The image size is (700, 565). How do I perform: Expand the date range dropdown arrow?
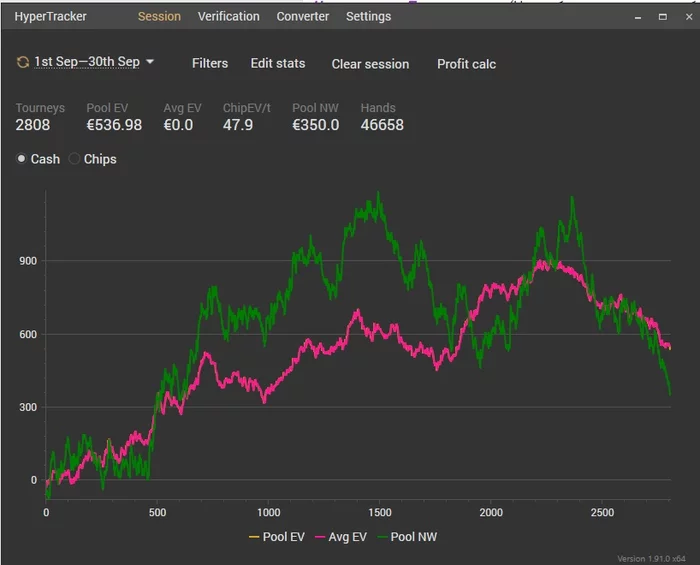click(x=150, y=62)
